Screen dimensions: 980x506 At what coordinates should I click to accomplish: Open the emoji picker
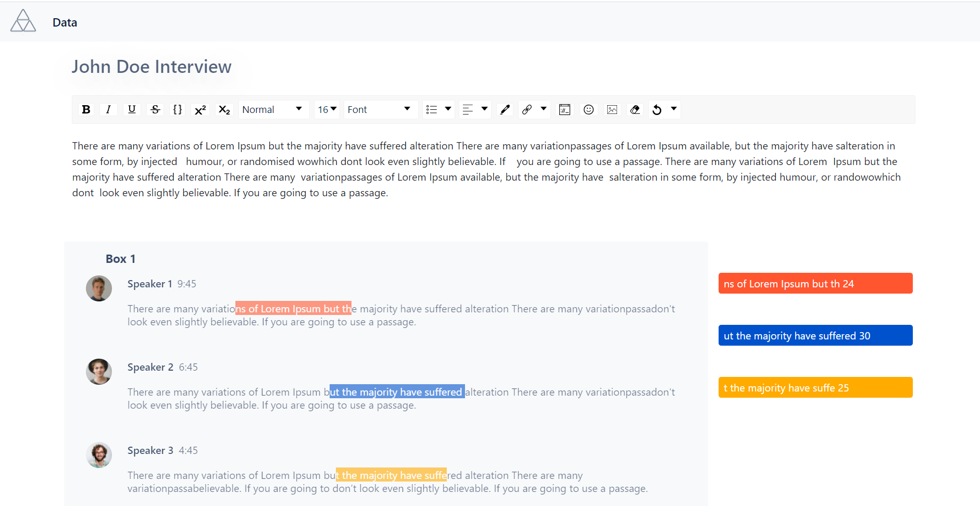588,109
